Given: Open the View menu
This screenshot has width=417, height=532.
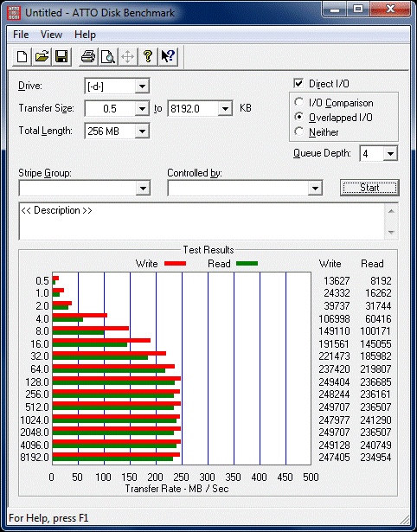Looking at the screenshot, I should [51, 35].
